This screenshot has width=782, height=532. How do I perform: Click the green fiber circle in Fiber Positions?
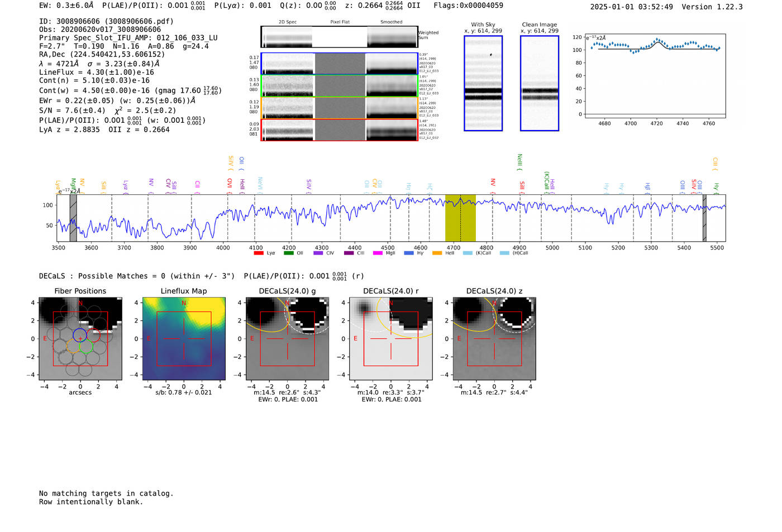click(86, 347)
